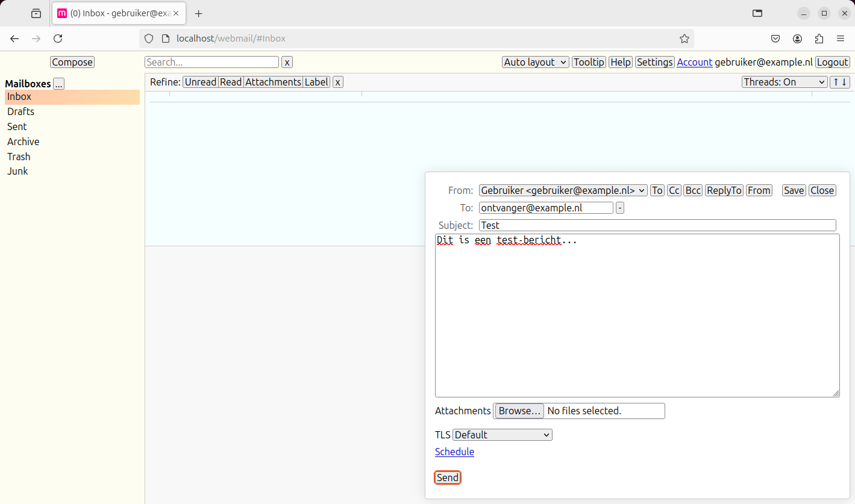The height and width of the screenshot is (504, 855).
Task: Click the Logout button
Action: pos(832,62)
